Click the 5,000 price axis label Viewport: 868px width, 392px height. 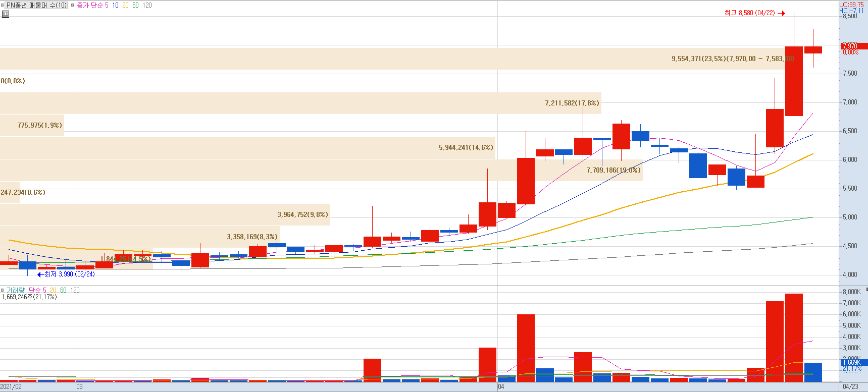tap(850, 217)
